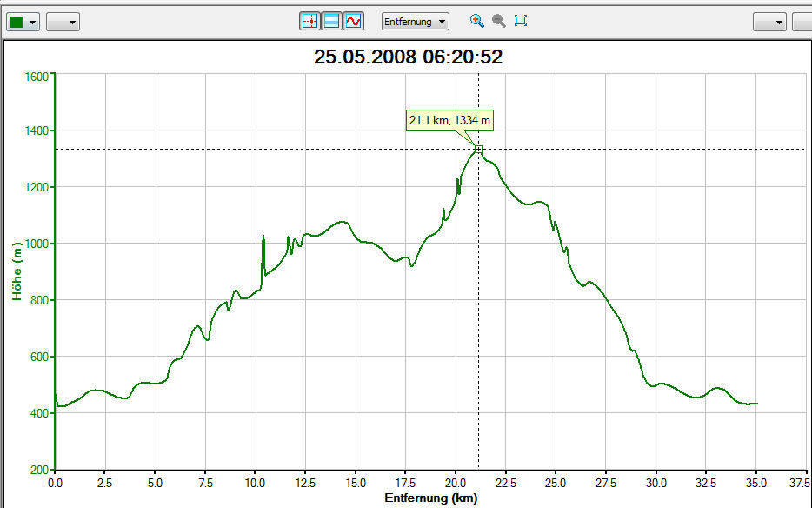Viewport: 812px width, 508px height.
Task: Click the crosshair marker at the peak
Action: pyautogui.click(x=478, y=150)
